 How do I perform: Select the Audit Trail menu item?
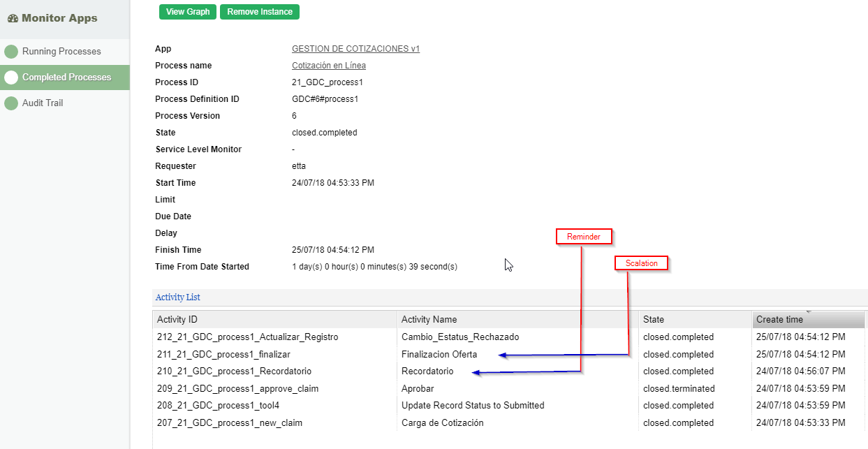coord(43,103)
